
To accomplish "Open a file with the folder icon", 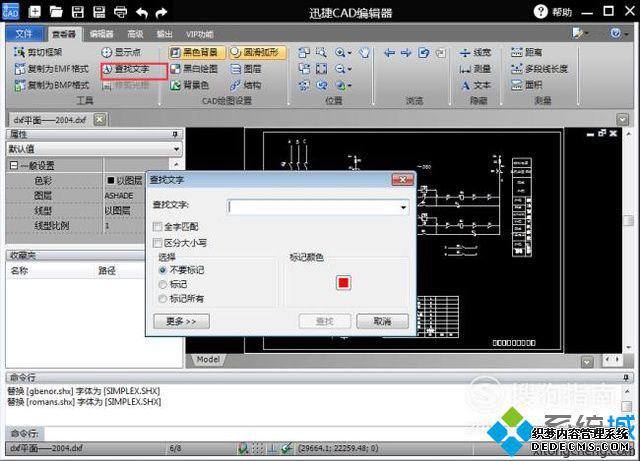I will [56, 12].
